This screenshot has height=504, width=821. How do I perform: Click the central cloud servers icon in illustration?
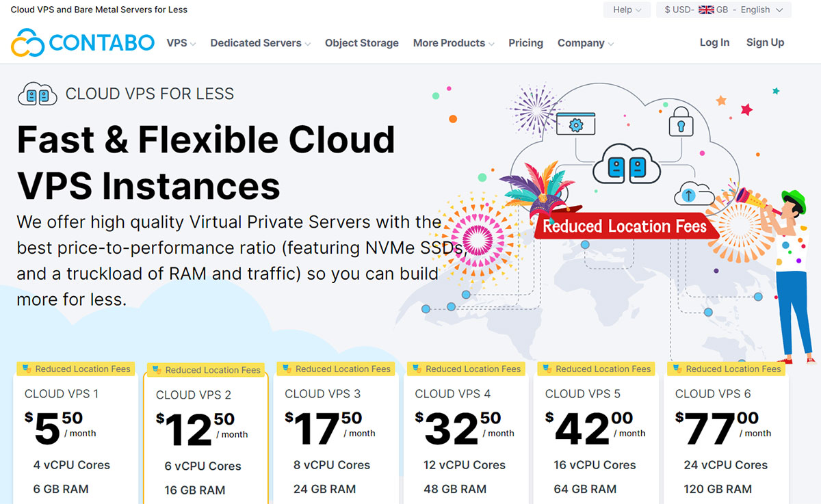627,163
